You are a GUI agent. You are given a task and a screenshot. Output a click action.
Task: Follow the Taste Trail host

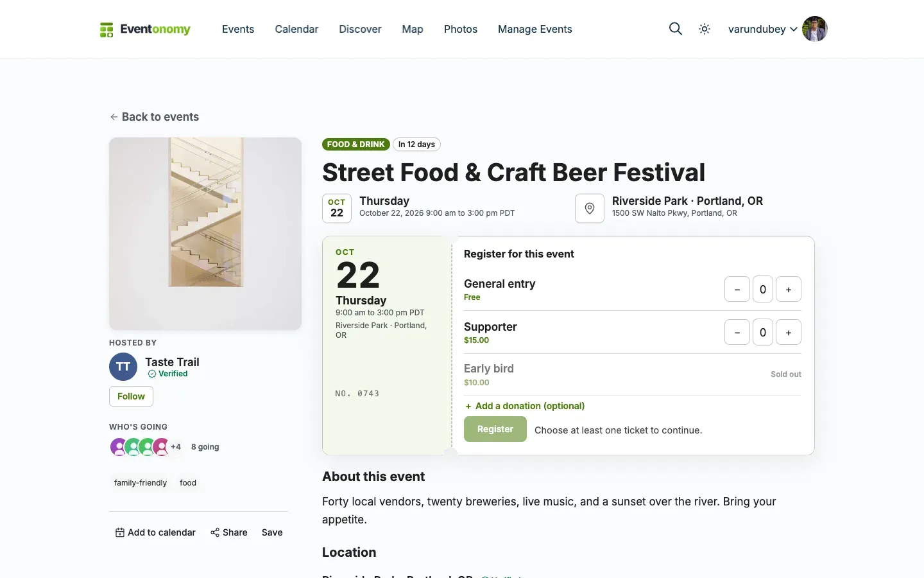131,396
